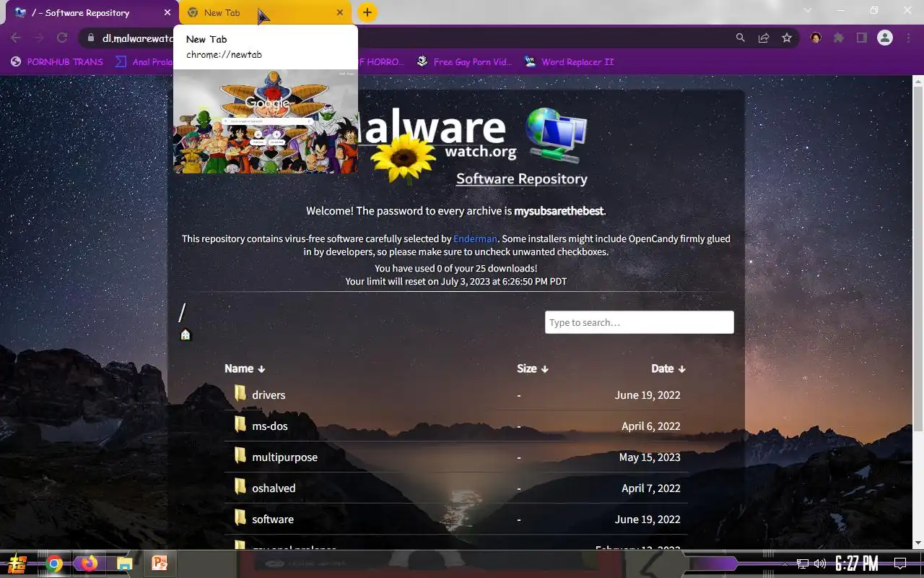The height and width of the screenshot is (578, 924).
Task: Open a new tab with plus button
Action: [367, 12]
